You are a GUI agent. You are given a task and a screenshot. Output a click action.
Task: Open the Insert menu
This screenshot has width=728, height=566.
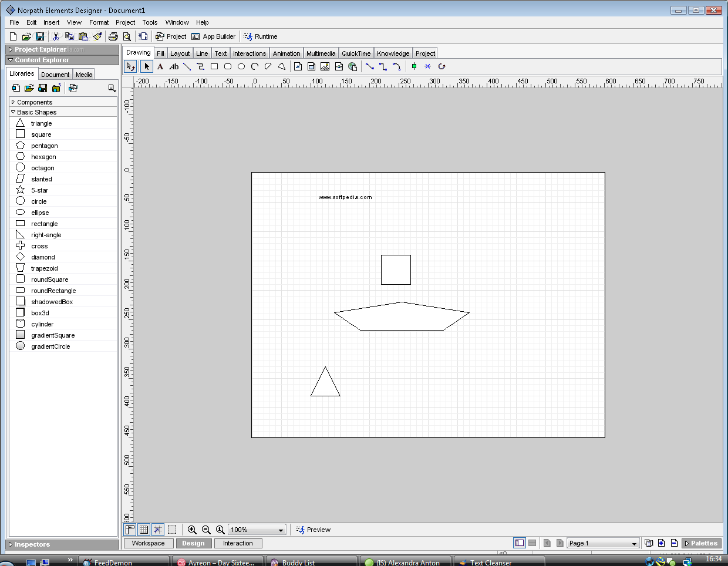tap(52, 22)
